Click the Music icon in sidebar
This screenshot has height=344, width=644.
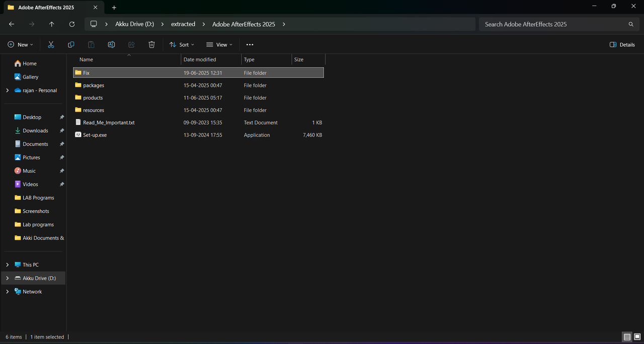[x=18, y=171]
